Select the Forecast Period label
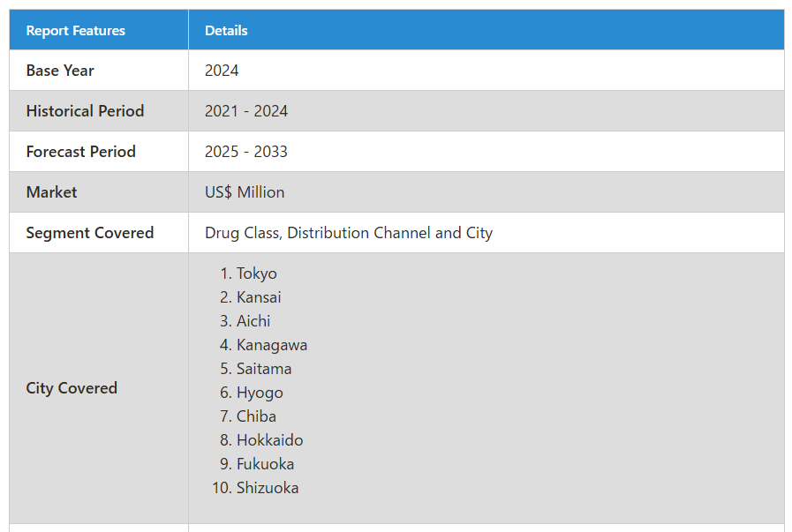 81,152
